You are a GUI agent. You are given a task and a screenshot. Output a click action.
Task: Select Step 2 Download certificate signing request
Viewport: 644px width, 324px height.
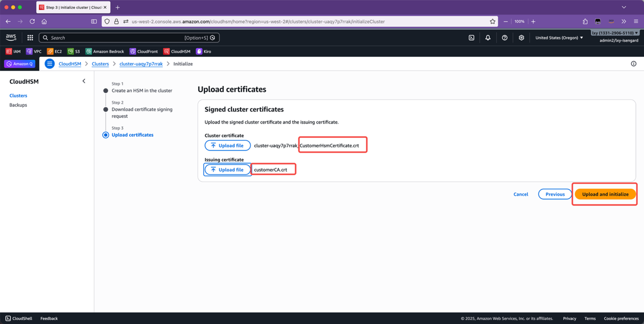pos(142,109)
